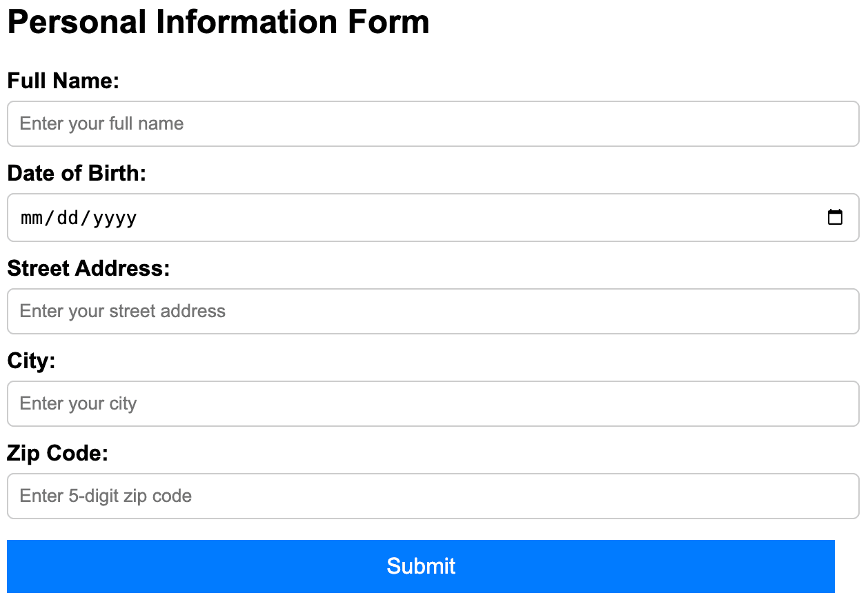The height and width of the screenshot is (604, 868).
Task: Click the 'Street Address:' label
Action: (x=88, y=268)
